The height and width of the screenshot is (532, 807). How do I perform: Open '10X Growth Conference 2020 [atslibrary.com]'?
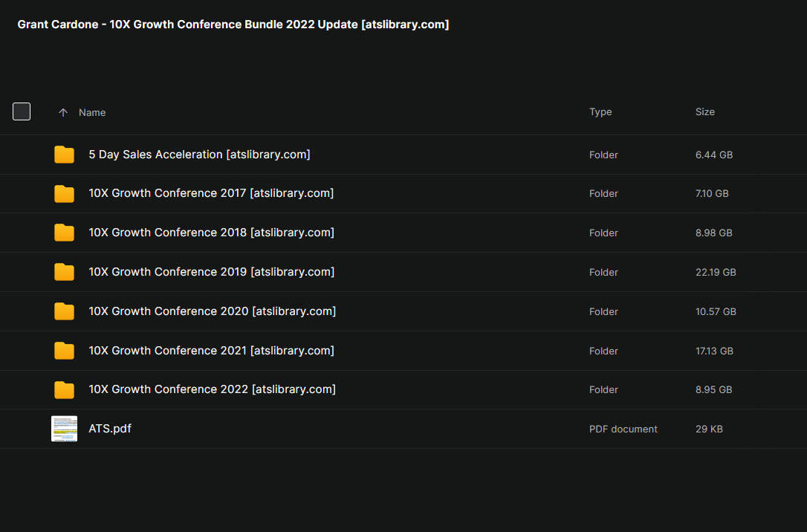pyautogui.click(x=212, y=311)
